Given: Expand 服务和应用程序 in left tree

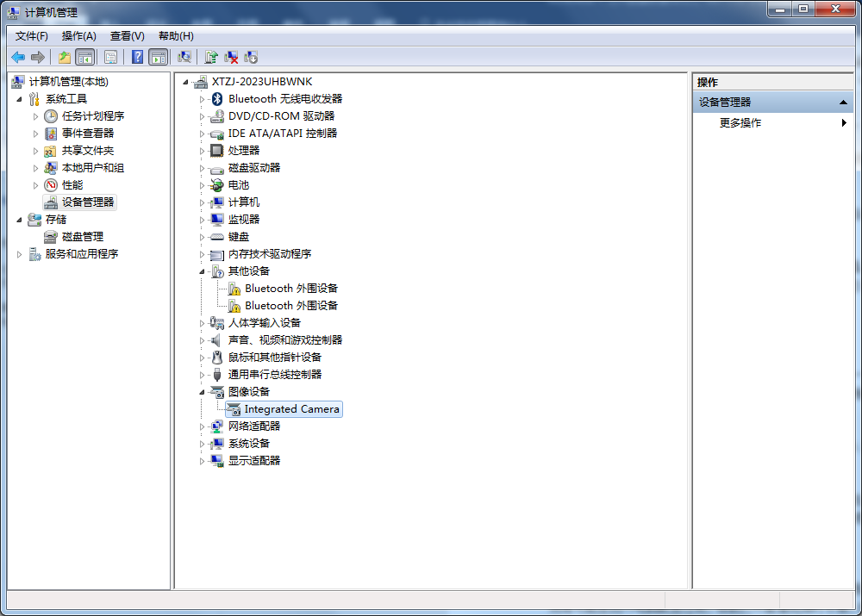Looking at the screenshot, I should click(20, 254).
